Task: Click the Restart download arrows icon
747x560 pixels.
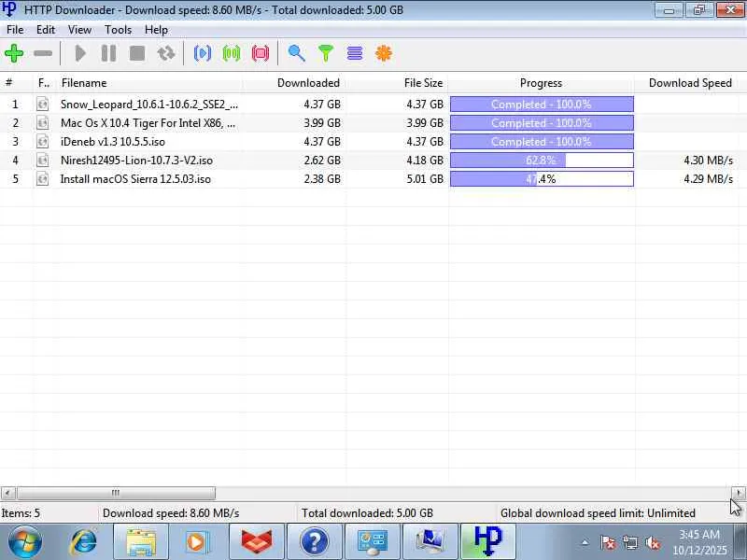Action: tap(166, 53)
